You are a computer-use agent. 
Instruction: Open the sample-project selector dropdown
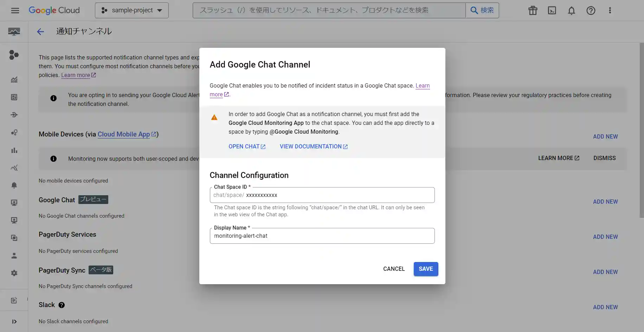coord(132,11)
